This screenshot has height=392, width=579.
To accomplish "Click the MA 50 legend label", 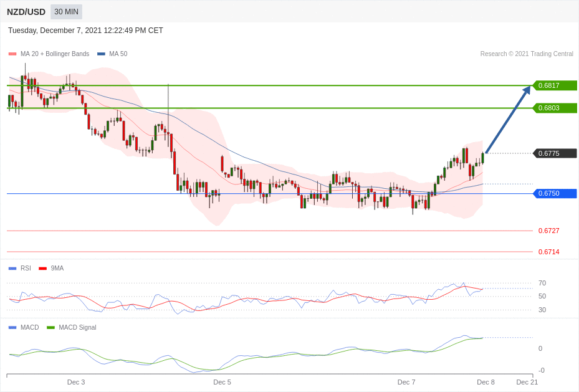I will pyautogui.click(x=118, y=54).
